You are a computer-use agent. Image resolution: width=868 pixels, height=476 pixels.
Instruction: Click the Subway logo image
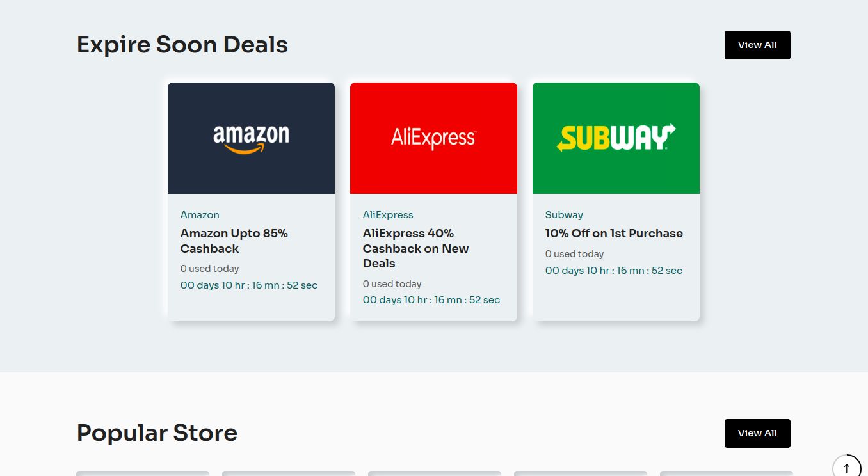coord(615,138)
